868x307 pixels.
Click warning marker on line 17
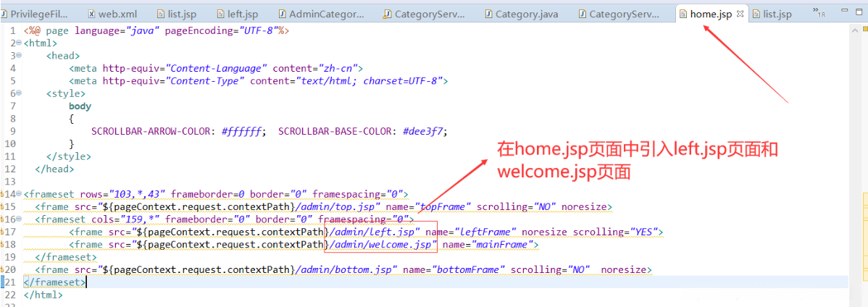pos(2,232)
